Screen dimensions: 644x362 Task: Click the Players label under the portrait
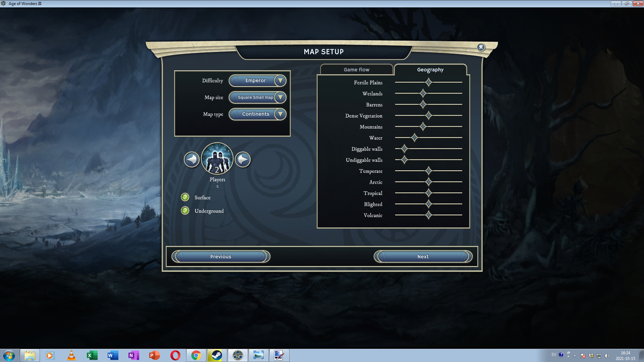tap(217, 179)
